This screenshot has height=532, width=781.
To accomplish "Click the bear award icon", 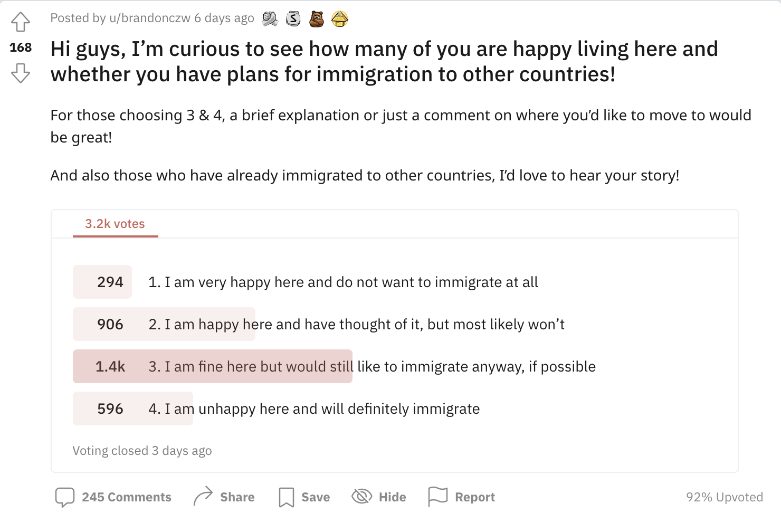I will 317,19.
